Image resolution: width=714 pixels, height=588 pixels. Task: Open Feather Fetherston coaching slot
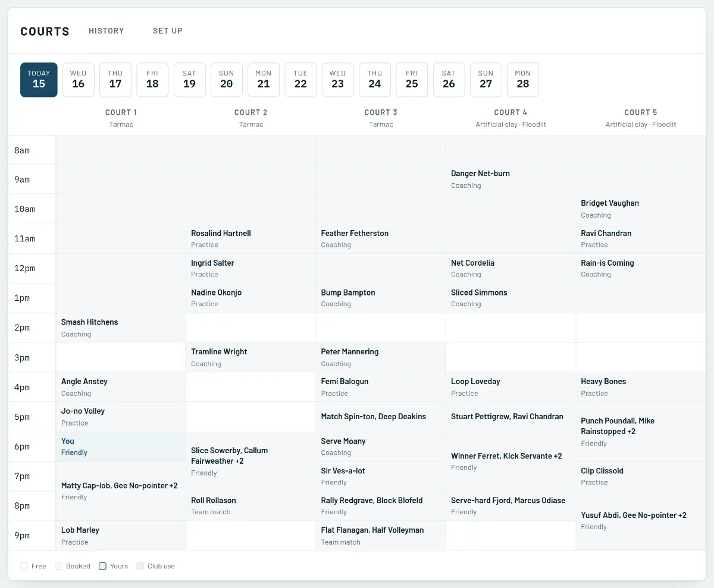pos(381,238)
